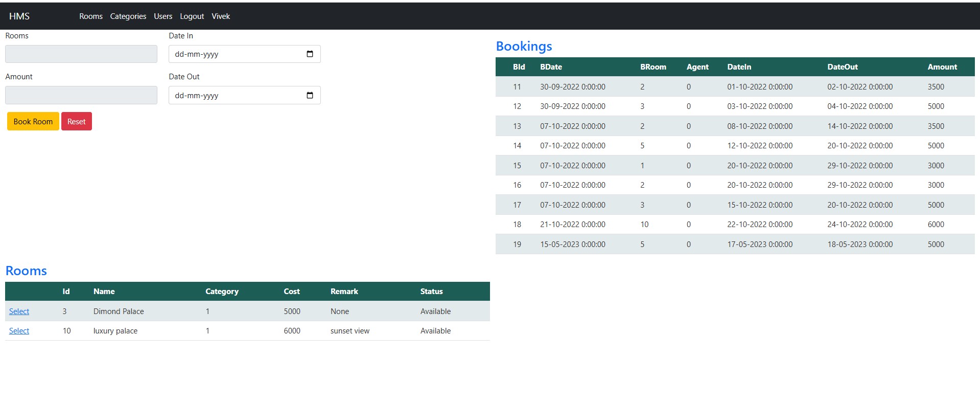The height and width of the screenshot is (402, 980).
Task: Click BRoom value 10 in booking 18
Action: [x=644, y=225]
